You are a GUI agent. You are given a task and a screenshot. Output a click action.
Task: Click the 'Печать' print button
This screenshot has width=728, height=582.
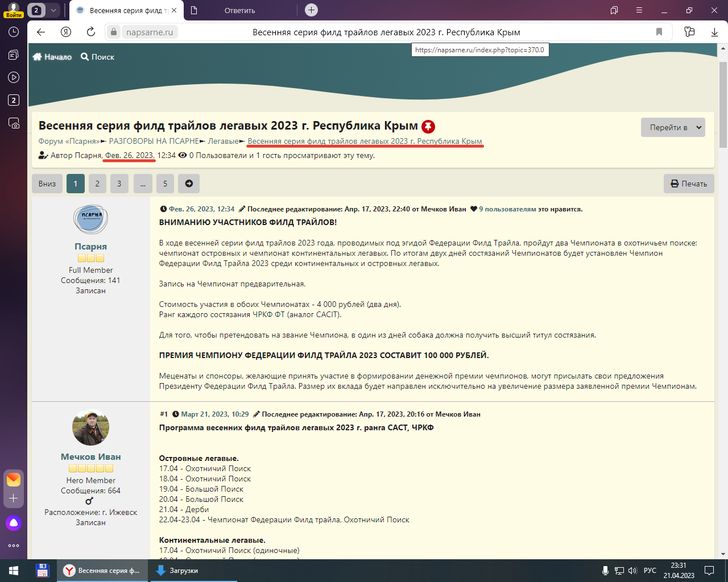(688, 184)
